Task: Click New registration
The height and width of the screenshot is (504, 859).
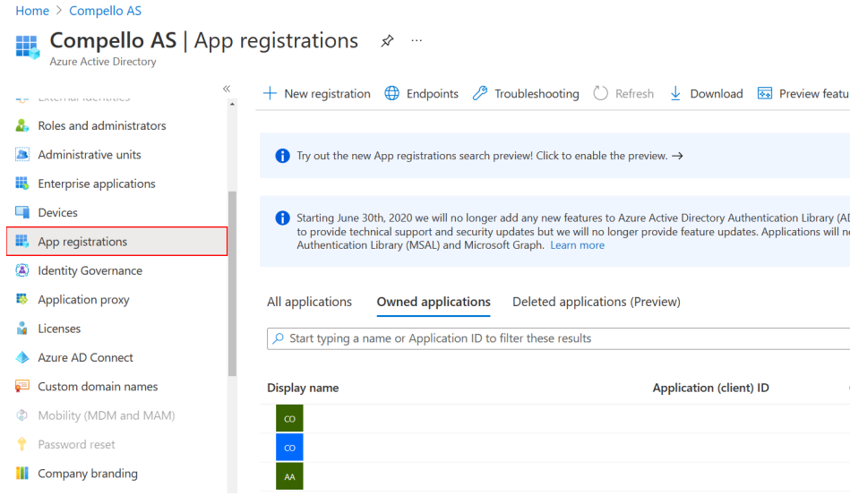Action: click(317, 94)
